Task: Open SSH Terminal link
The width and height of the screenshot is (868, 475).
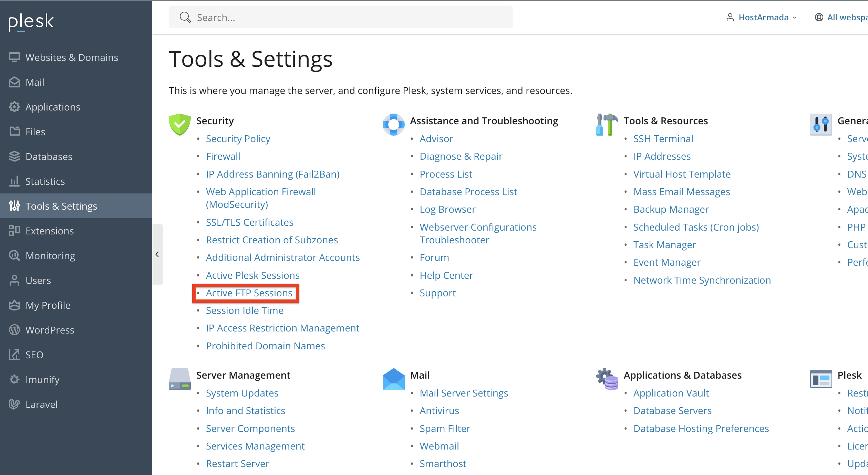Action: (663, 139)
